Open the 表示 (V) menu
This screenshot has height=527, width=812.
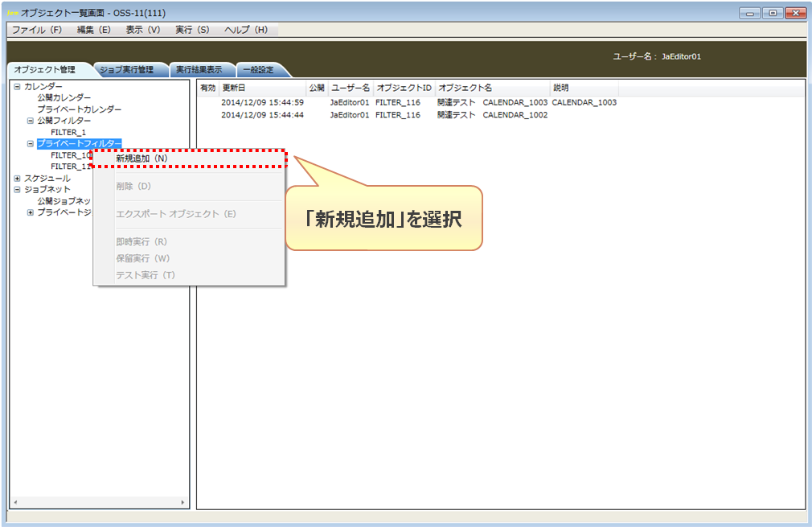[x=143, y=30]
